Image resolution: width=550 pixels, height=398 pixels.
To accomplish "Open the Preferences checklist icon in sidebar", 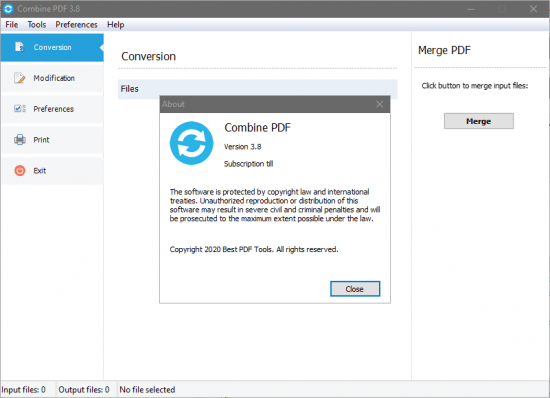I will (x=20, y=109).
